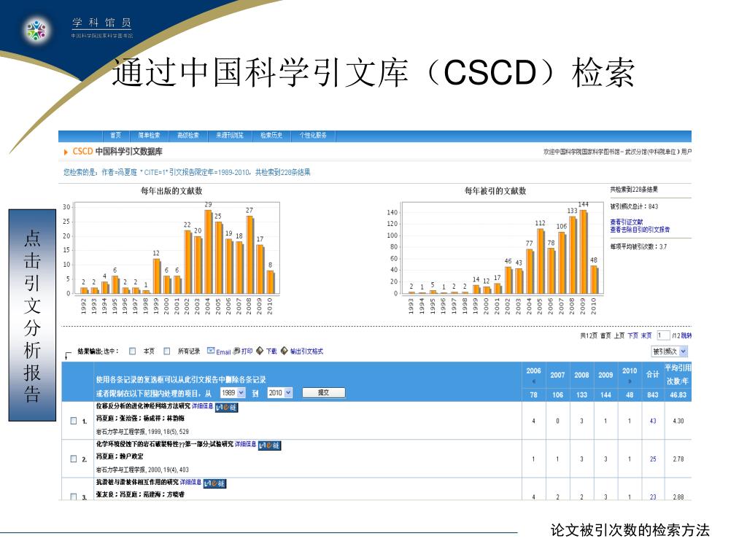Click total citations 43 for record 1
The width and height of the screenshot is (747, 560).
pos(653,421)
